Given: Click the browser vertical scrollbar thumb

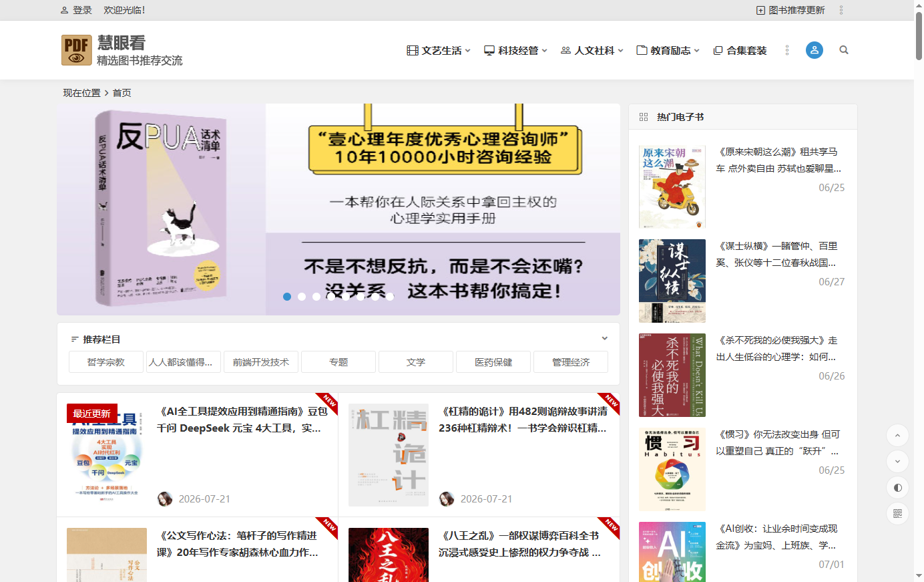Looking at the screenshot, I should tap(919, 36).
